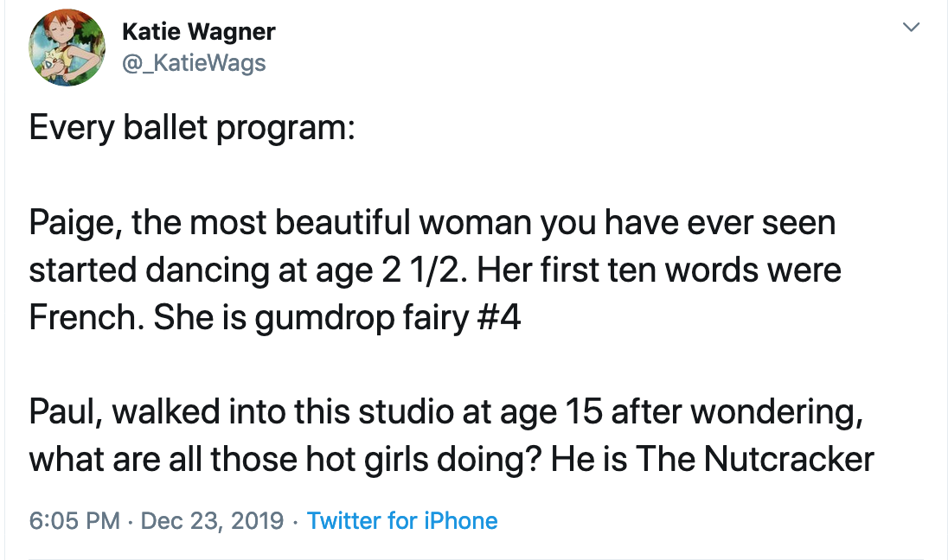
Task: Click the 6:05 PM timestamp
Action: (74, 521)
